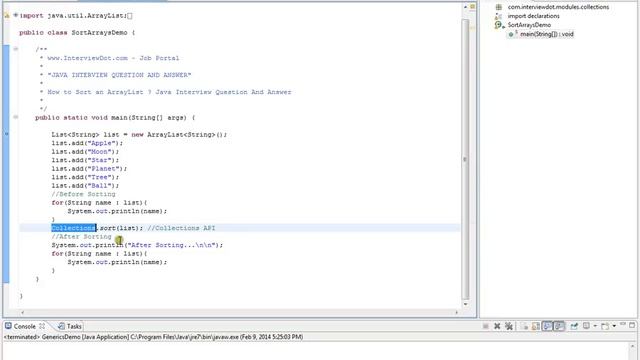Click the 'public class SortArraysDemo {' line
Screen dimensions: 640x360
point(77,33)
